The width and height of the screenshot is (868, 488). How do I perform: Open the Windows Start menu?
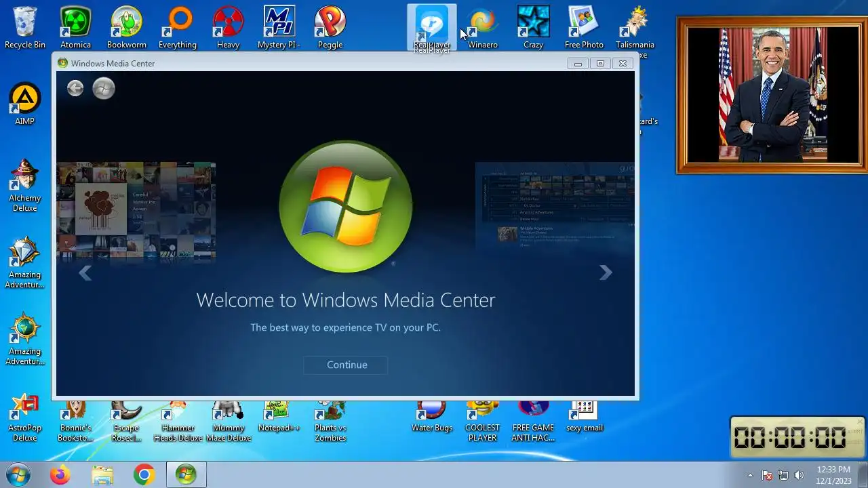(x=18, y=475)
